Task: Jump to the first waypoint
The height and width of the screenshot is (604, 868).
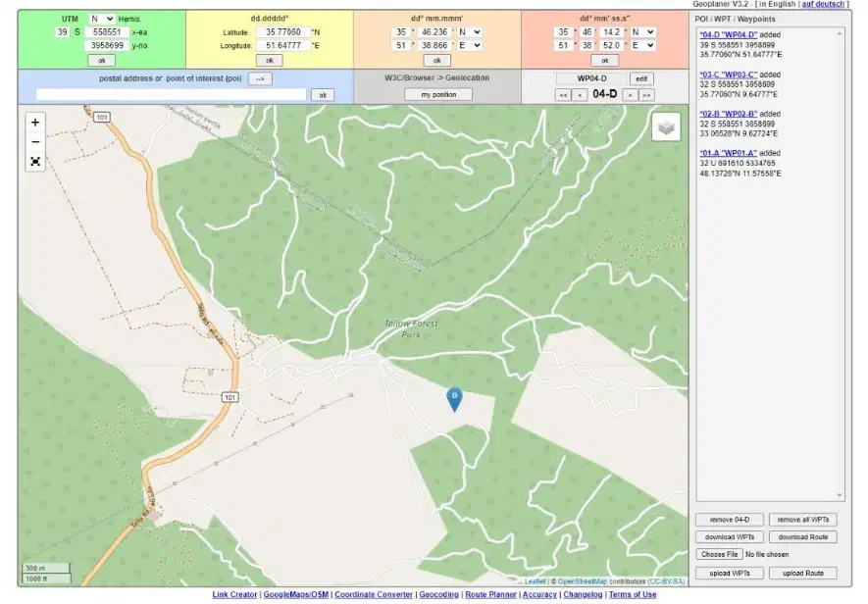Action: (563, 95)
